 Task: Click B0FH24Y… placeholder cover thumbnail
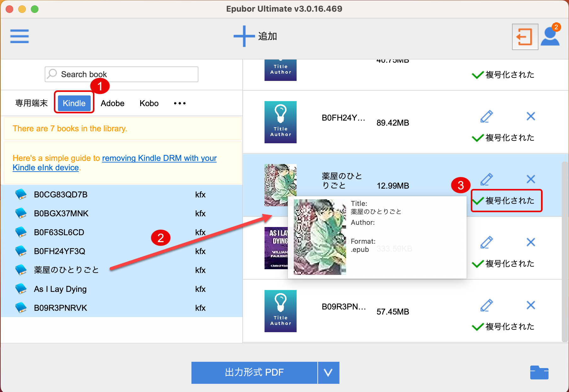coord(281,122)
